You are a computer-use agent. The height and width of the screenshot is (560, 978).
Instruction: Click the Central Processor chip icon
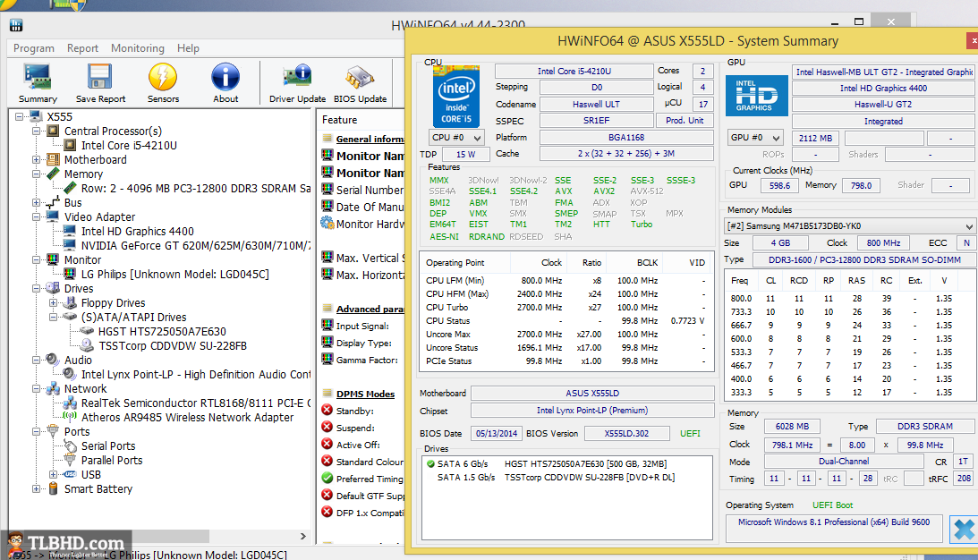[54, 131]
